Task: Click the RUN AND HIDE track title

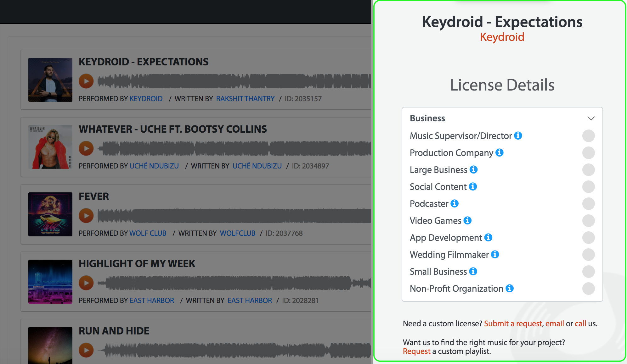Action: (x=114, y=331)
